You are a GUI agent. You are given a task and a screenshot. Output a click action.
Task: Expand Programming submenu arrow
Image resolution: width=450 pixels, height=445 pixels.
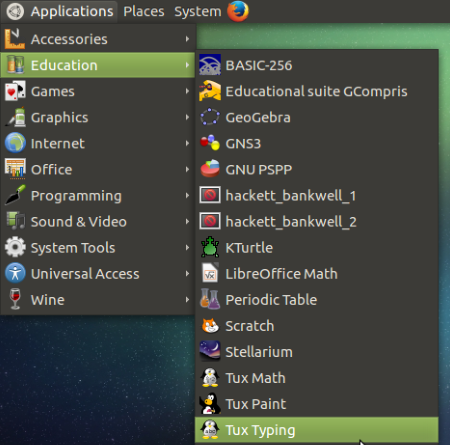point(187,195)
